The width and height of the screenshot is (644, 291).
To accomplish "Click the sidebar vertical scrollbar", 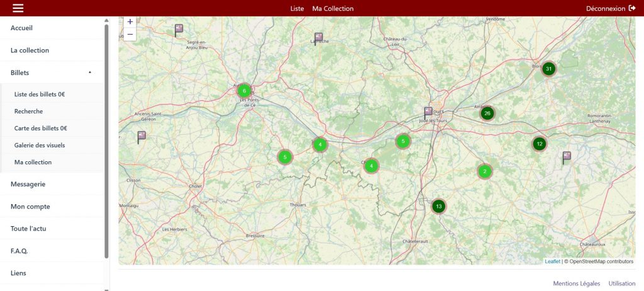I will coord(106,139).
